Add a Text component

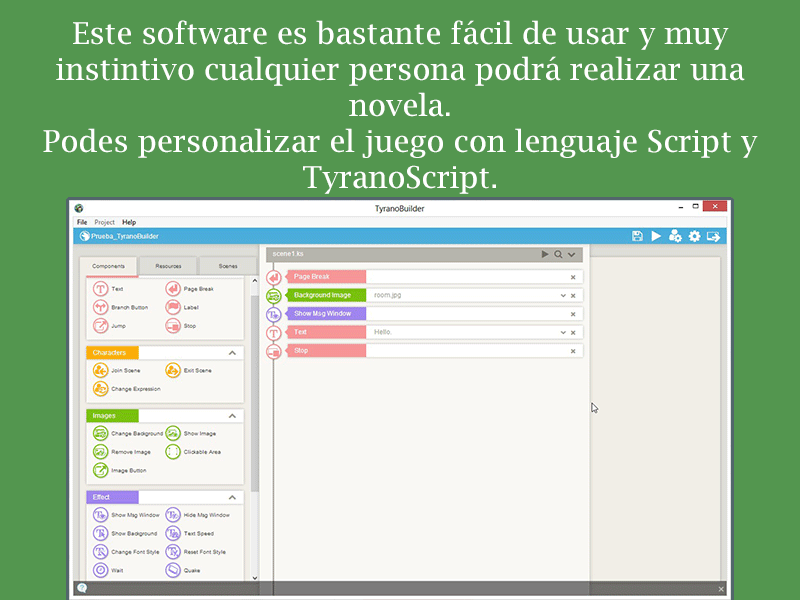108,289
